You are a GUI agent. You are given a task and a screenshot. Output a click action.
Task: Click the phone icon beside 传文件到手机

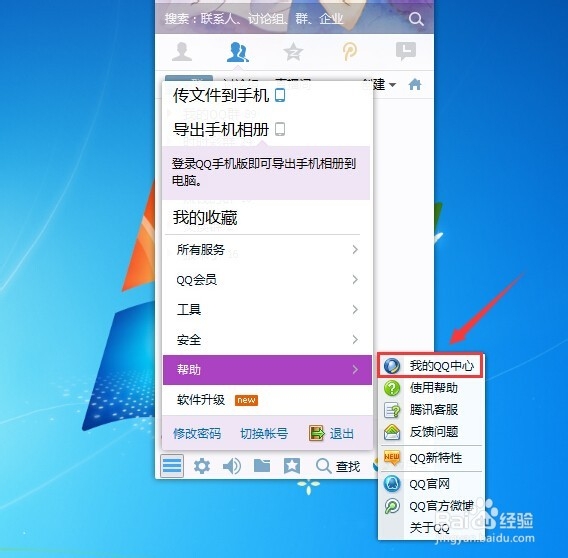[x=280, y=95]
